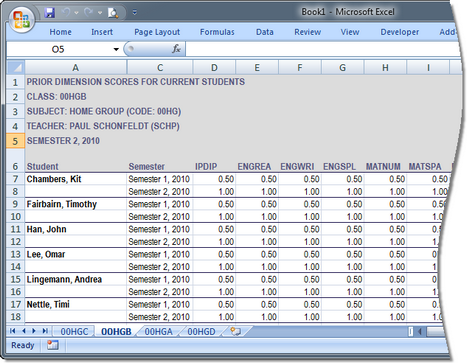Click cell 'Lee, Omar'
Screen dimensions: 467x363
pyautogui.click(x=76, y=254)
